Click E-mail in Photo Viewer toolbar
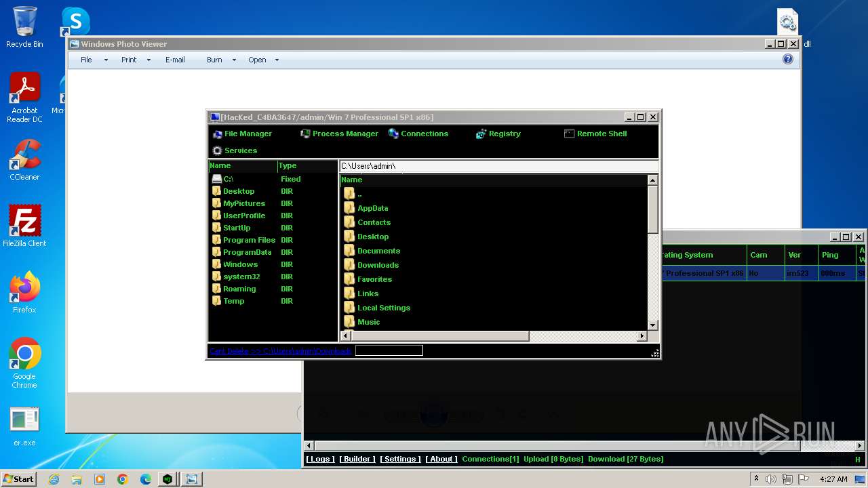Screen dimensions: 868x488 (175, 60)
